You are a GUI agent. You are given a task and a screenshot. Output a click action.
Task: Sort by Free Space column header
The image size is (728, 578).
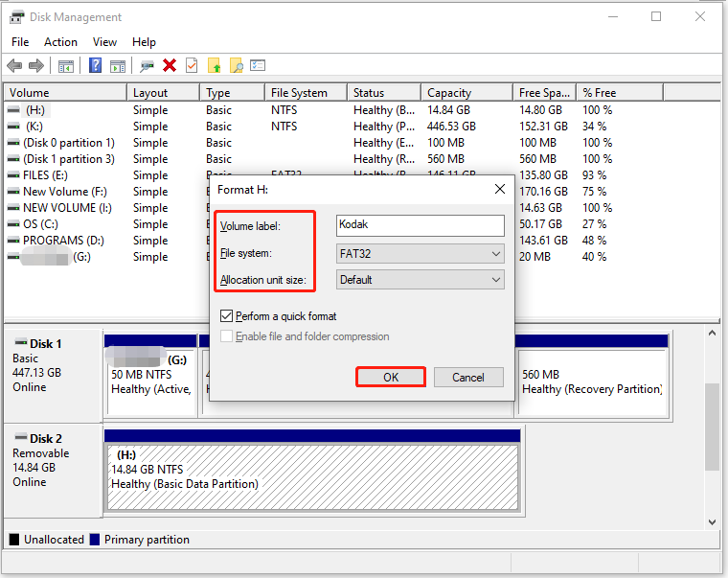pos(545,92)
